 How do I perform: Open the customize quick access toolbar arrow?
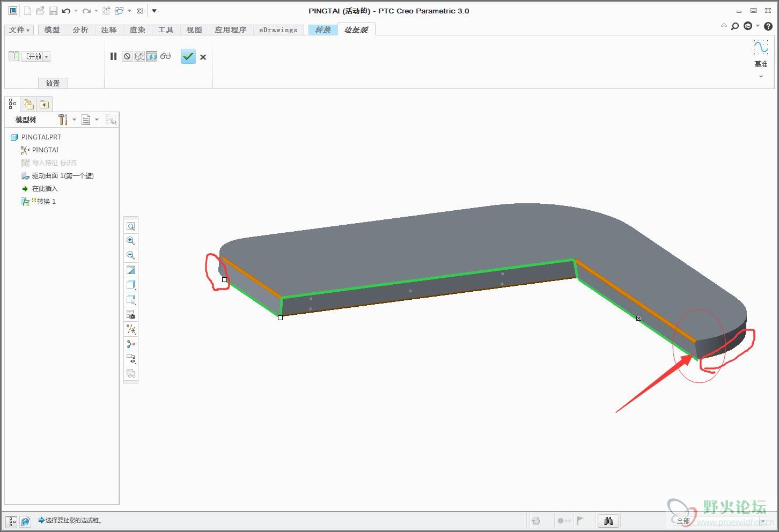pos(154,11)
